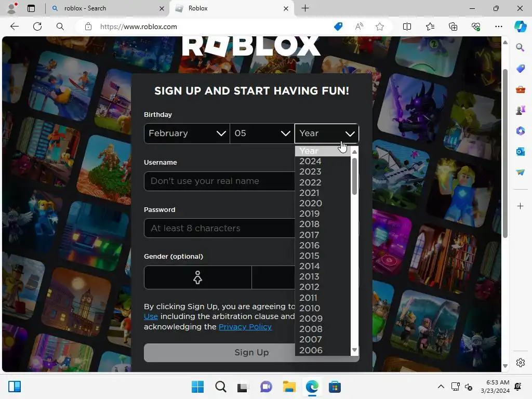Open the sidebar Drop paper plane
The width and height of the screenshot is (532, 399).
point(521,172)
